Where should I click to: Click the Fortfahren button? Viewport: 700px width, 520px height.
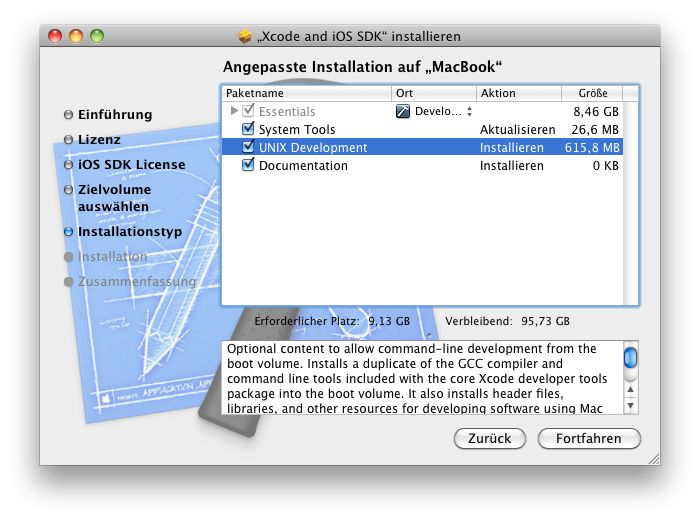(589, 439)
